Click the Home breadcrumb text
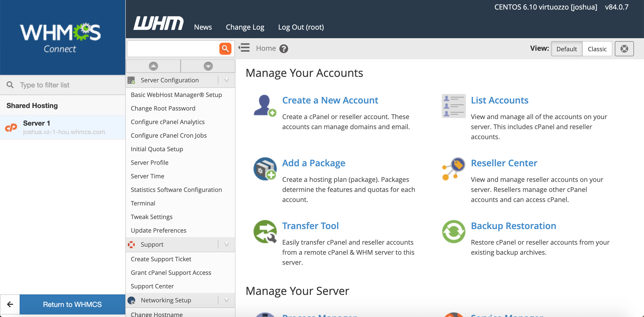Viewport: 644px width, 317px height. (266, 48)
